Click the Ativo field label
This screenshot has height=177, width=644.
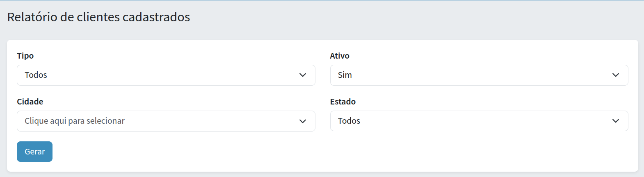[340, 56]
